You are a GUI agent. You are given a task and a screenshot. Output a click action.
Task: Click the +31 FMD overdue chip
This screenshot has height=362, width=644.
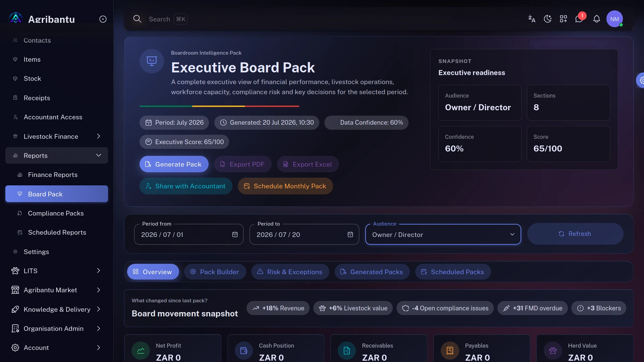click(x=532, y=308)
